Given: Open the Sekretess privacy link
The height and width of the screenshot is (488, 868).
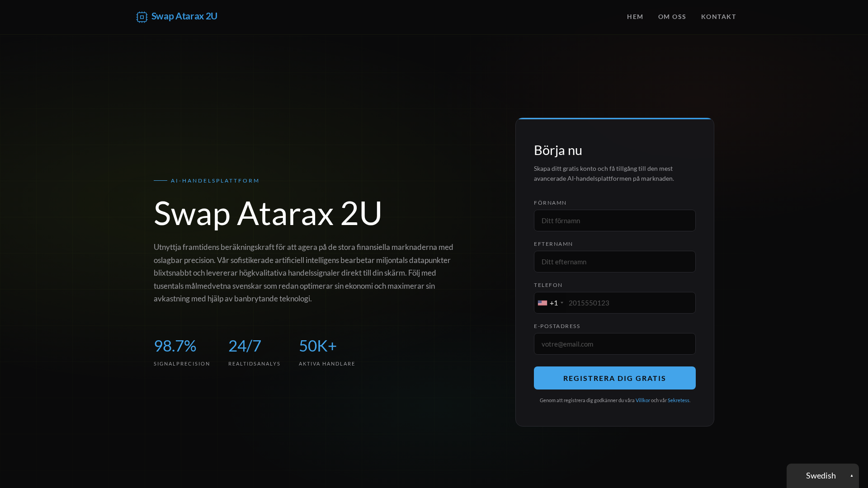Looking at the screenshot, I should (x=678, y=400).
